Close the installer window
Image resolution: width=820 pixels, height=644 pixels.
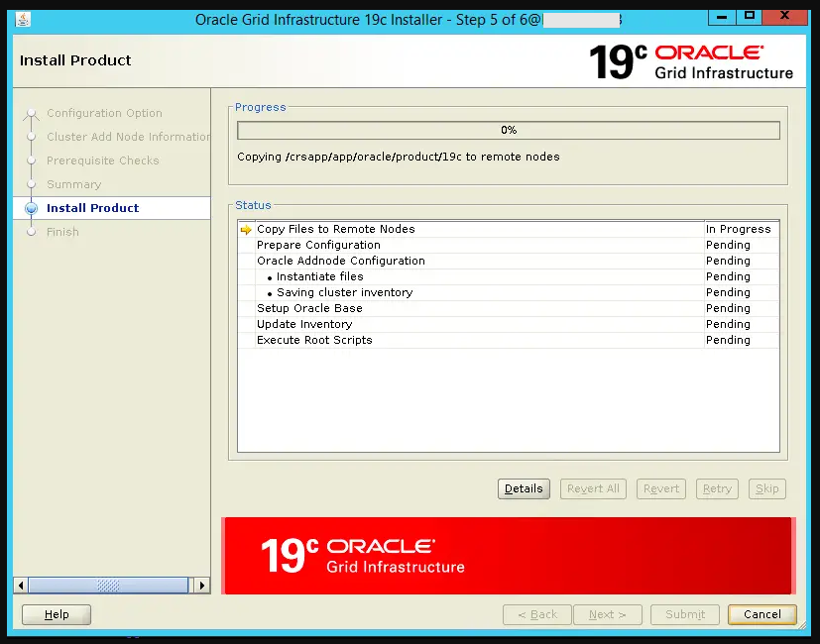pos(784,17)
